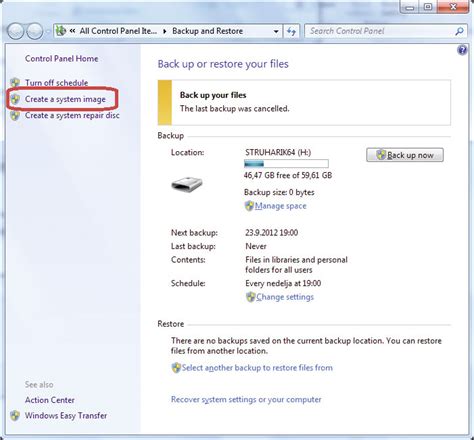Expand the address bar history dropdown arrow

pyautogui.click(x=276, y=31)
